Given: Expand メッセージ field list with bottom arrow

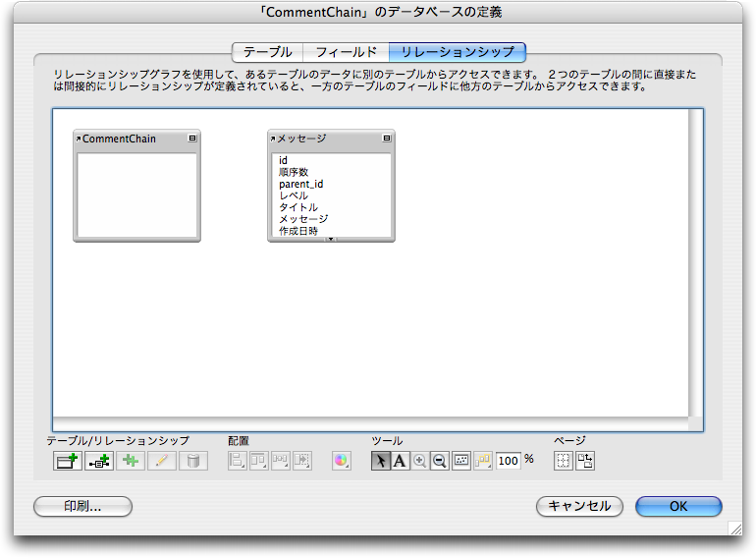Looking at the screenshot, I should (x=331, y=238).
